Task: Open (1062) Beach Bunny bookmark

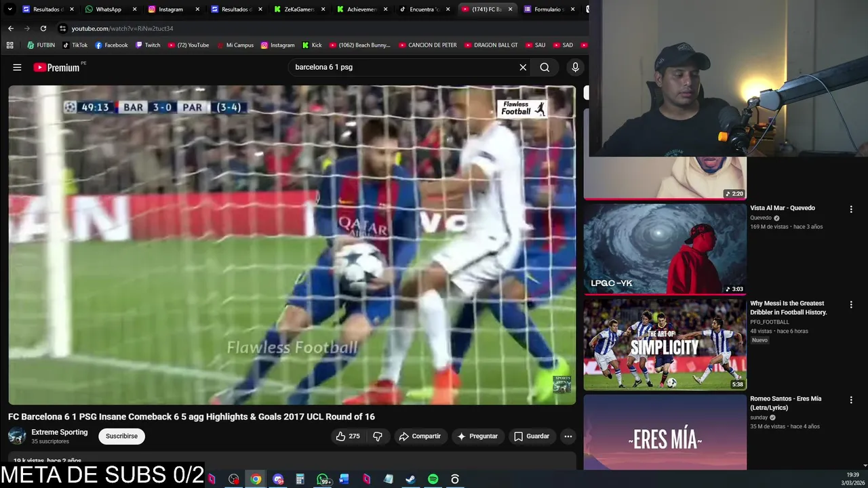Action: 359,45
